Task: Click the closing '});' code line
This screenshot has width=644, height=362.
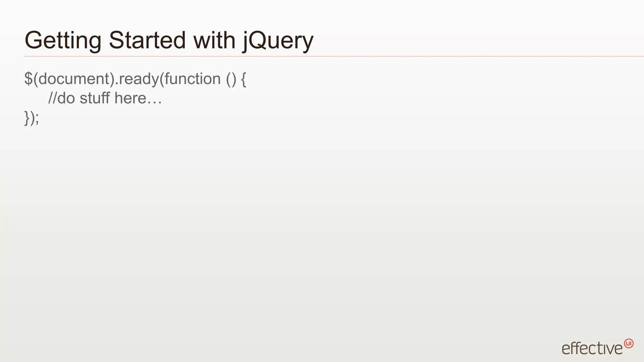Action: (32, 118)
